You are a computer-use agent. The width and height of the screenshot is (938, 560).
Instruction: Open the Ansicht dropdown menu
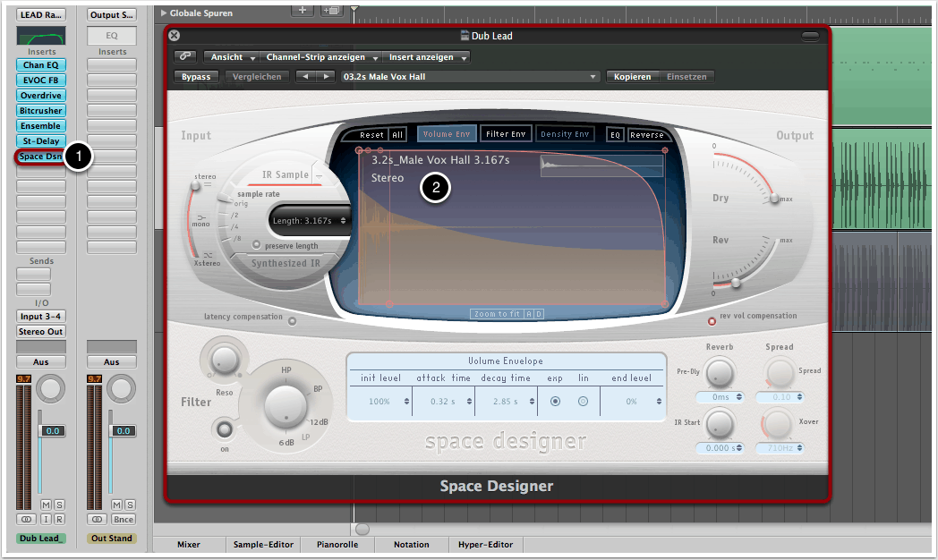tap(231, 57)
